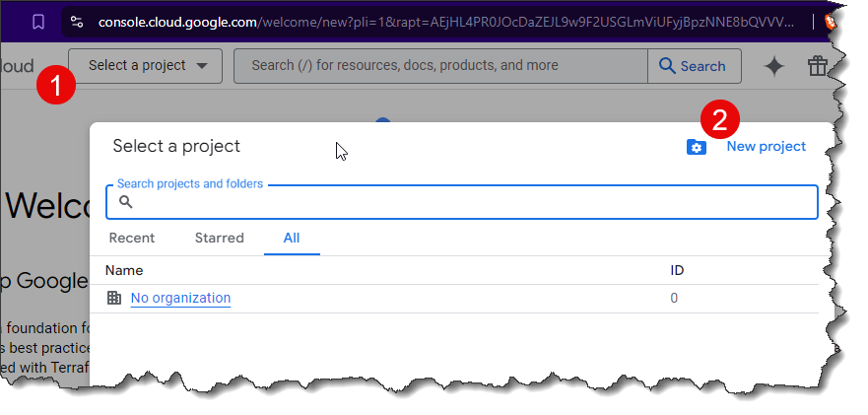The image size is (868, 415).
Task: Switch to the Starred tab
Action: (219, 238)
